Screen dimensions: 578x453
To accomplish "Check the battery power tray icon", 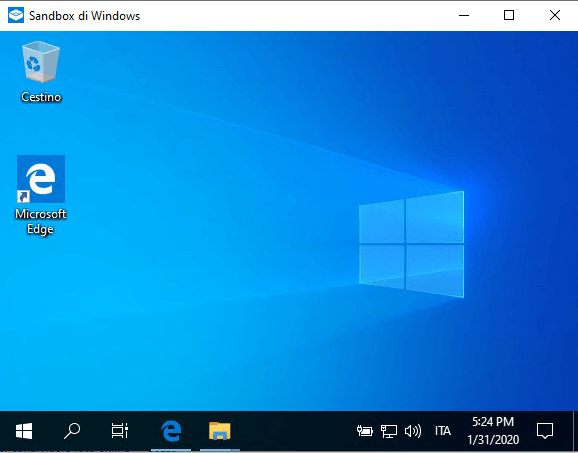I will 365,431.
